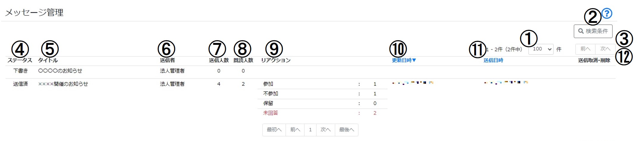Click the 送信取消・削除 column header
The height and width of the screenshot is (141, 644).
[x=594, y=60]
